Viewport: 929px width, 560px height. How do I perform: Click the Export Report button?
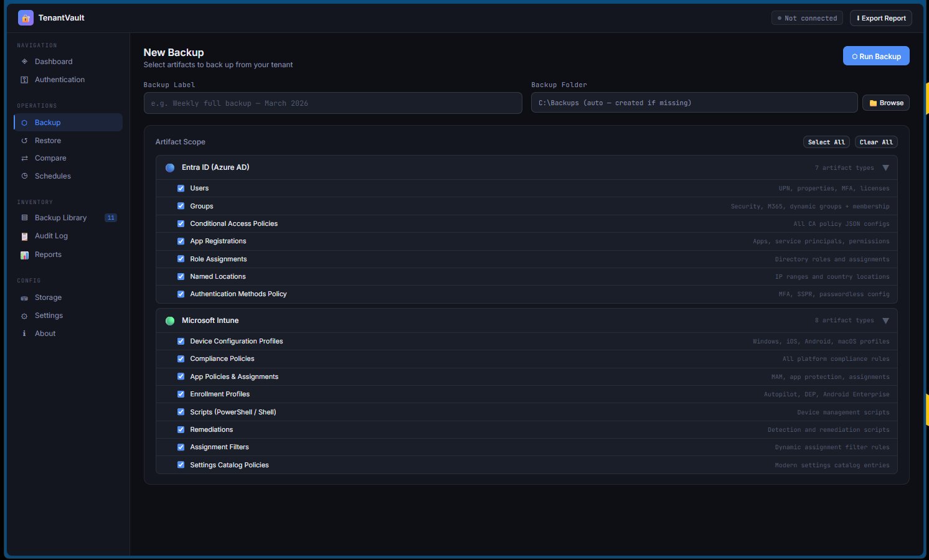pyautogui.click(x=881, y=18)
